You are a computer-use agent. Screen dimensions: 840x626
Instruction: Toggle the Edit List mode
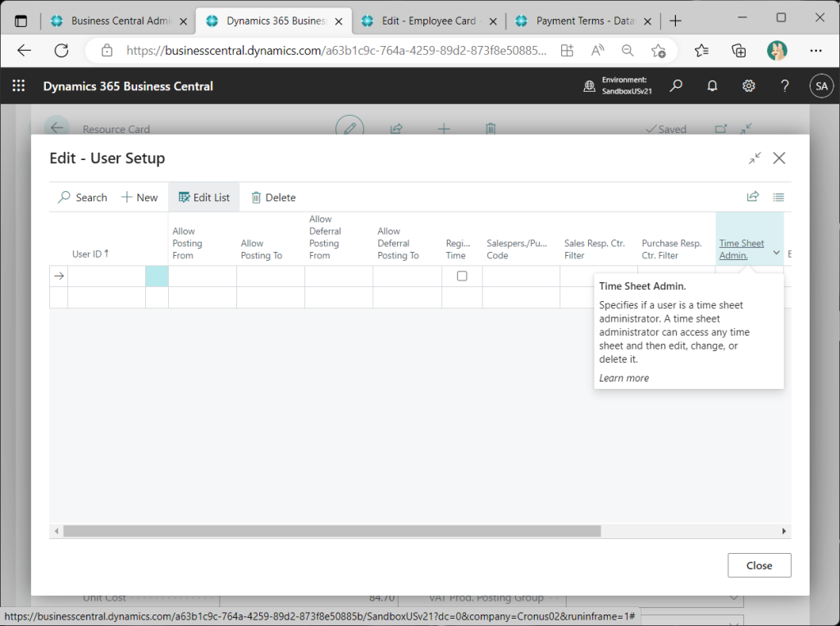click(x=204, y=197)
